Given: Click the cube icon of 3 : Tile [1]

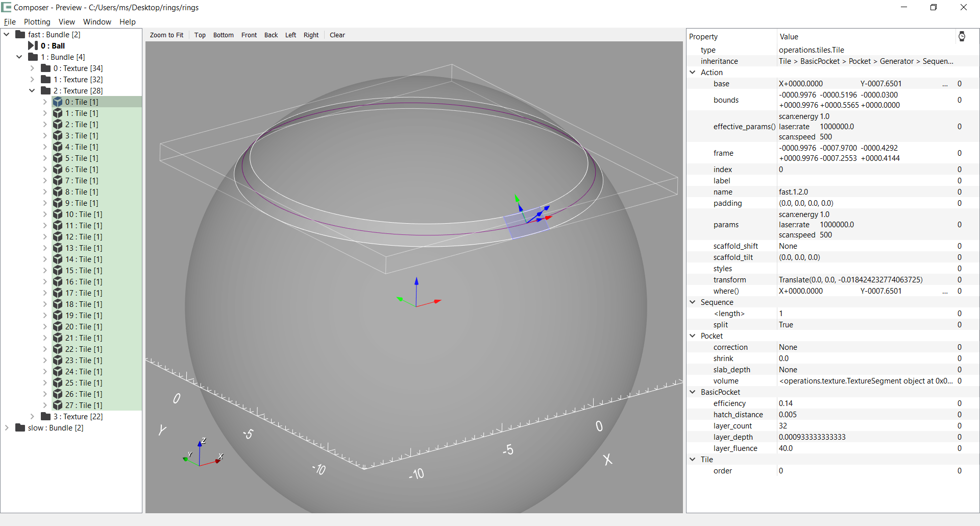Looking at the screenshot, I should click(58, 135).
